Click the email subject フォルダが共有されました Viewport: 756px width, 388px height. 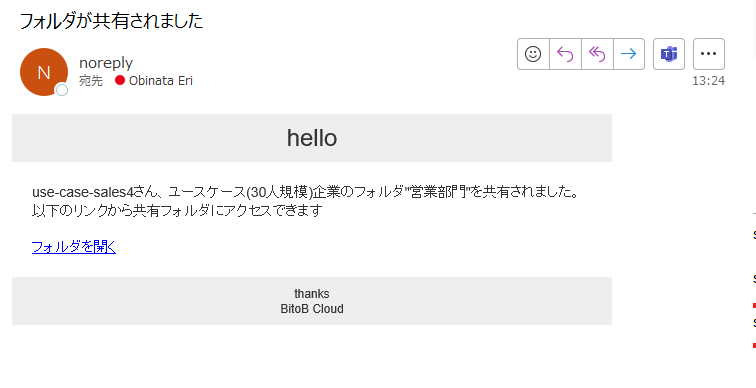(x=111, y=21)
